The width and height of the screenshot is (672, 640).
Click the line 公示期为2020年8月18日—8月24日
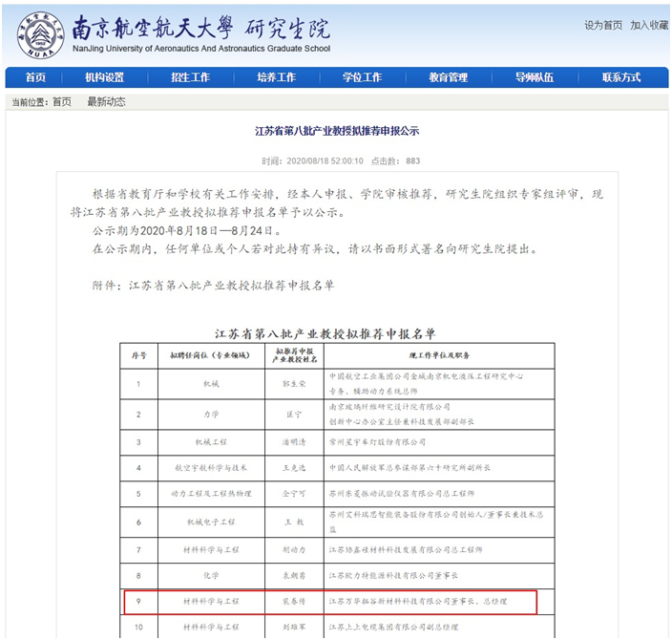(187, 231)
